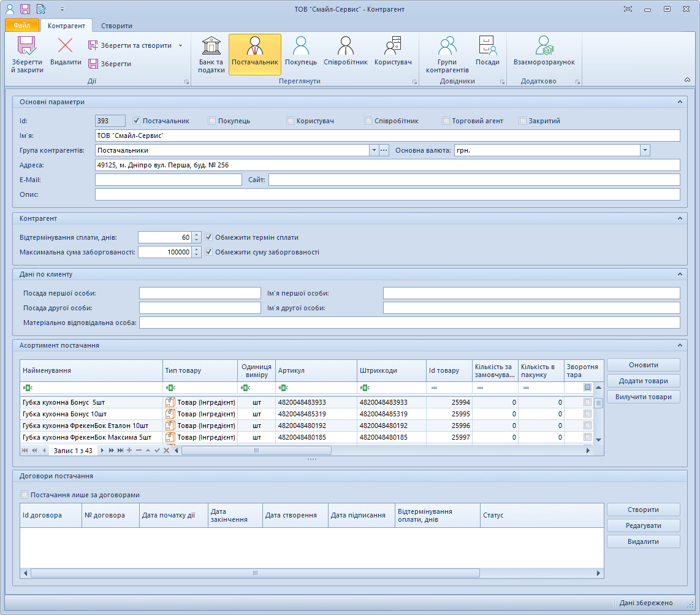Open the Файл menu tab

click(22, 26)
